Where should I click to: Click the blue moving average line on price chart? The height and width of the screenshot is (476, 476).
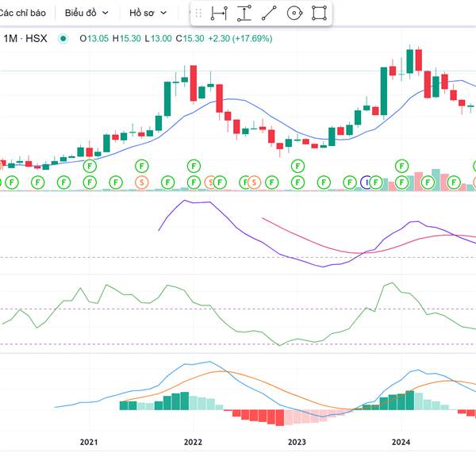[x=261, y=109]
